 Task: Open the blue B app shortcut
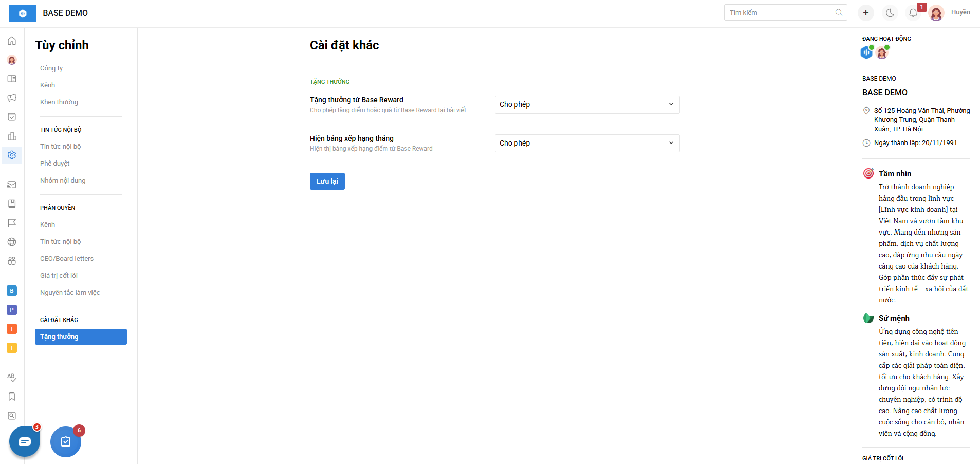(12, 291)
